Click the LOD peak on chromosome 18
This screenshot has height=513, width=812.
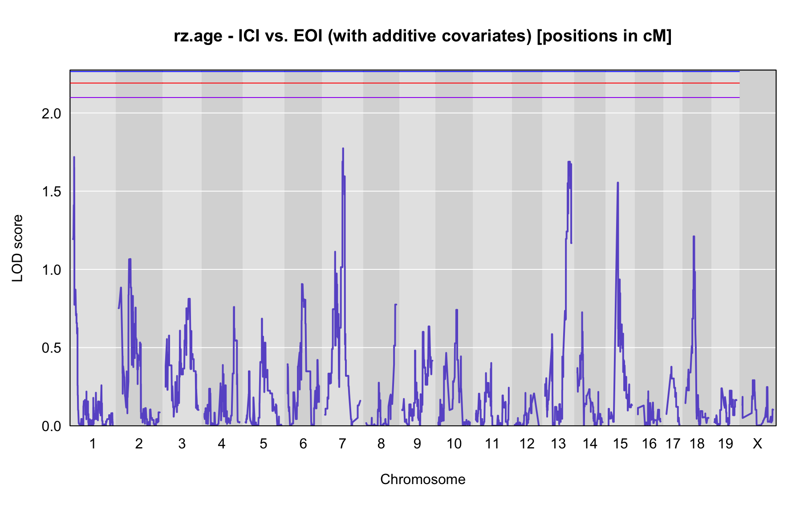[694, 236]
